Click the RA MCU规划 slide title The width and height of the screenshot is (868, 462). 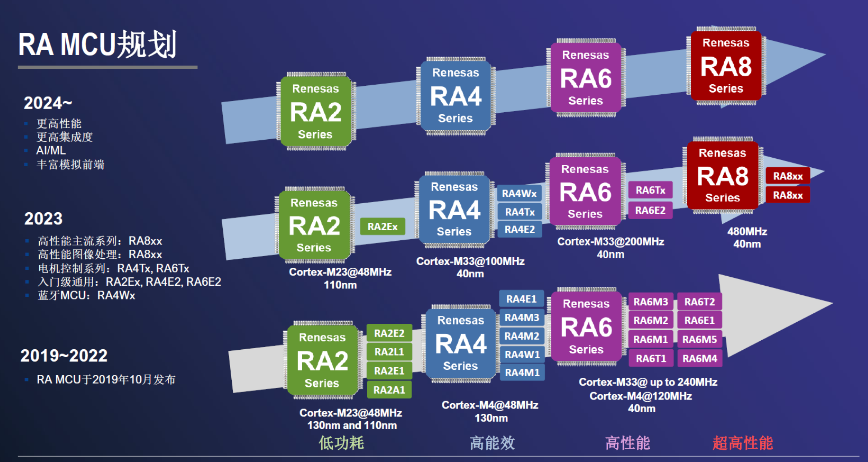[97, 45]
